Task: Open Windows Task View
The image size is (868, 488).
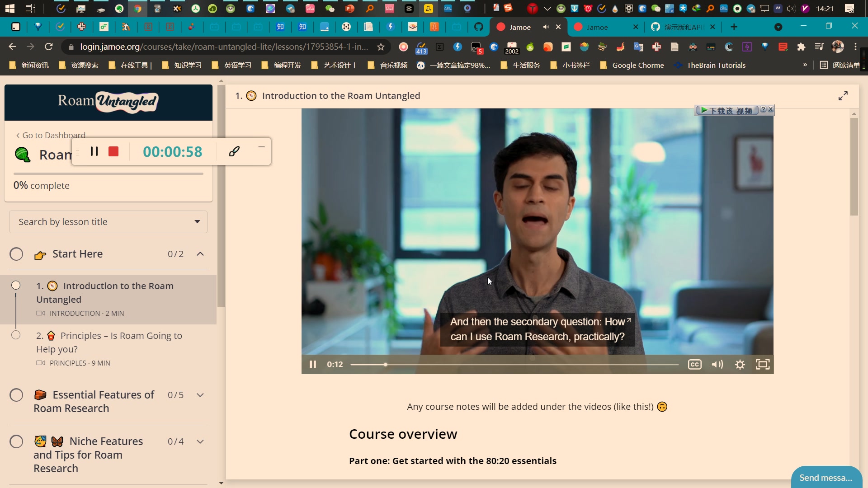Action: (30, 8)
